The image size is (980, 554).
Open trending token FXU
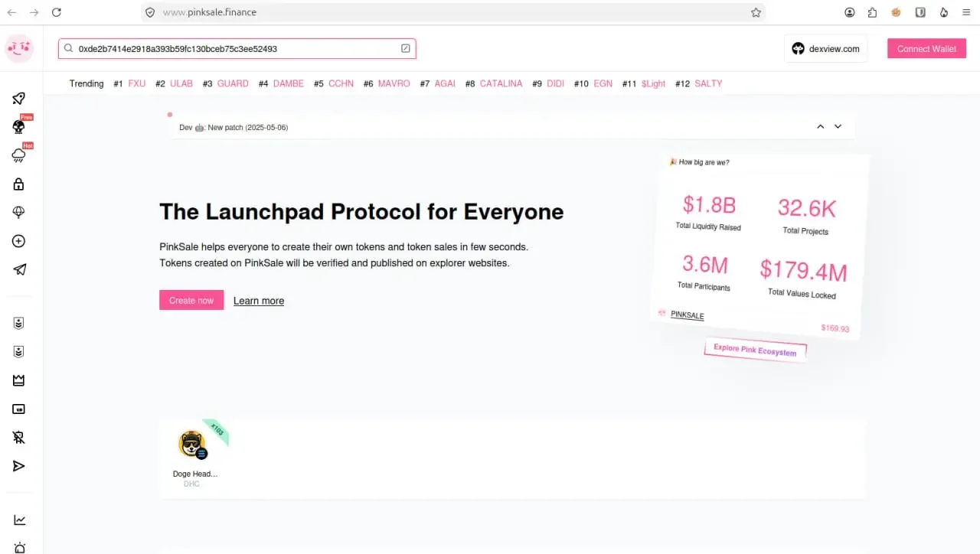[137, 83]
